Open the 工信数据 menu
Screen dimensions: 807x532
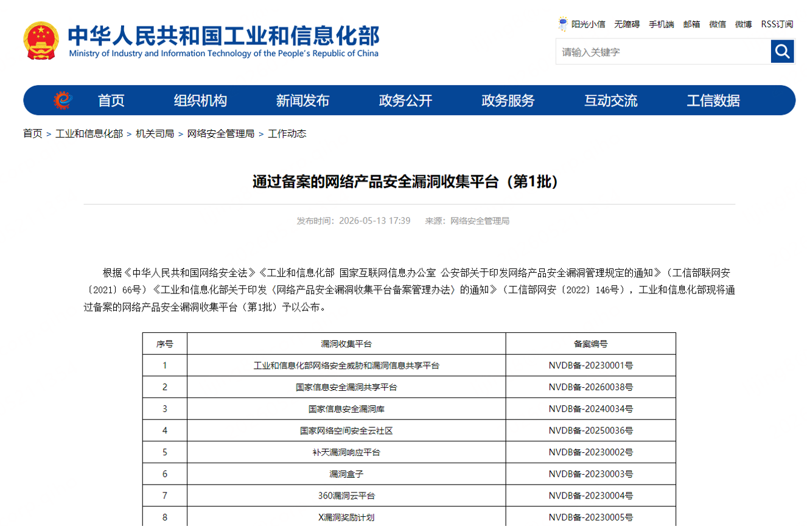tap(713, 100)
